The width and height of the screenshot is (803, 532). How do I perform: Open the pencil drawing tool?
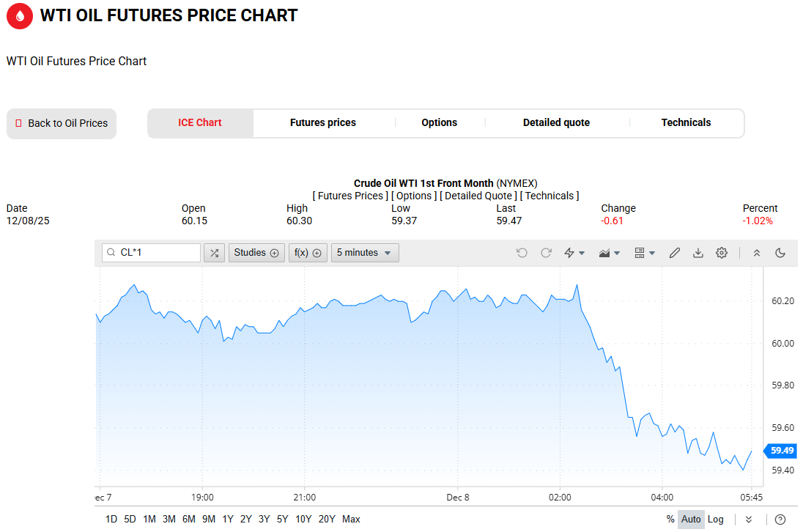click(x=675, y=253)
